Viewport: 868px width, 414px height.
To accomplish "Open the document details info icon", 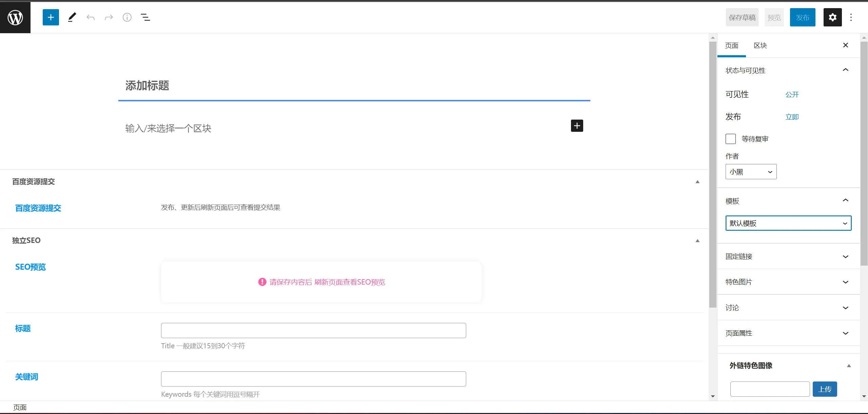I will (127, 17).
